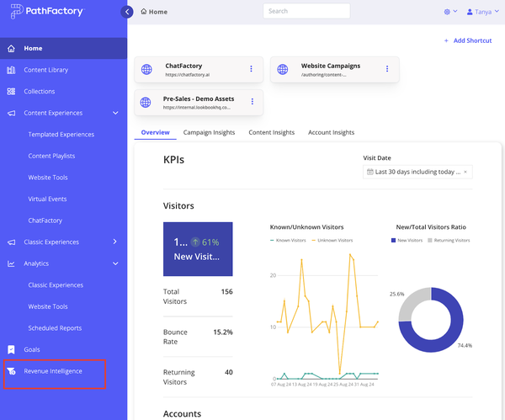Toggle Unknown Visitors legend series
The width and height of the screenshot is (505, 420).
pos(332,240)
